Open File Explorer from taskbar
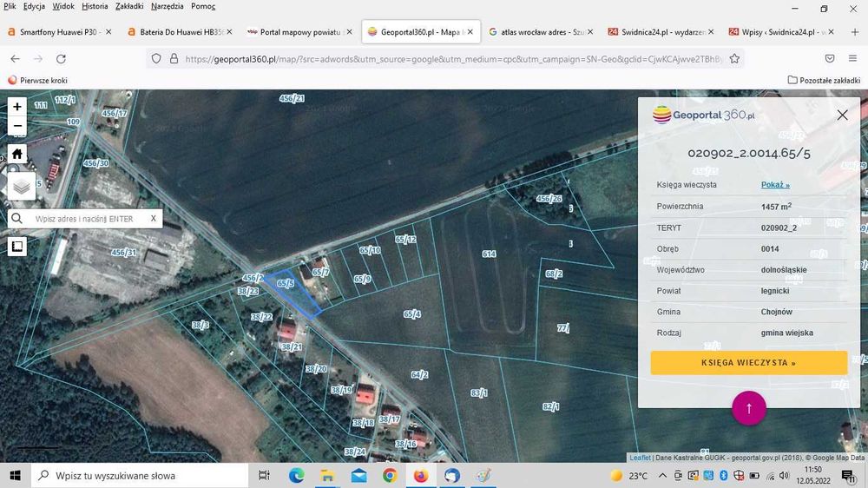Image resolution: width=868 pixels, height=488 pixels. [327, 476]
